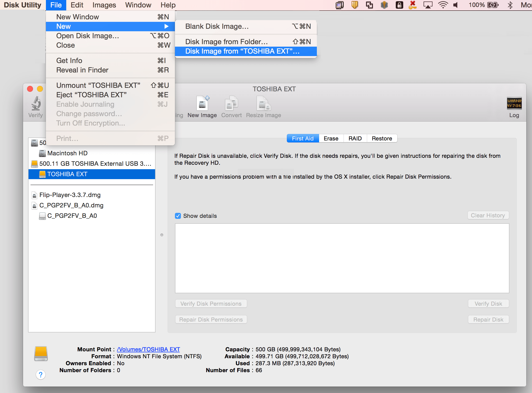Screen dimensions: 532x393
Task: Open the help question mark button
Action: click(x=41, y=374)
